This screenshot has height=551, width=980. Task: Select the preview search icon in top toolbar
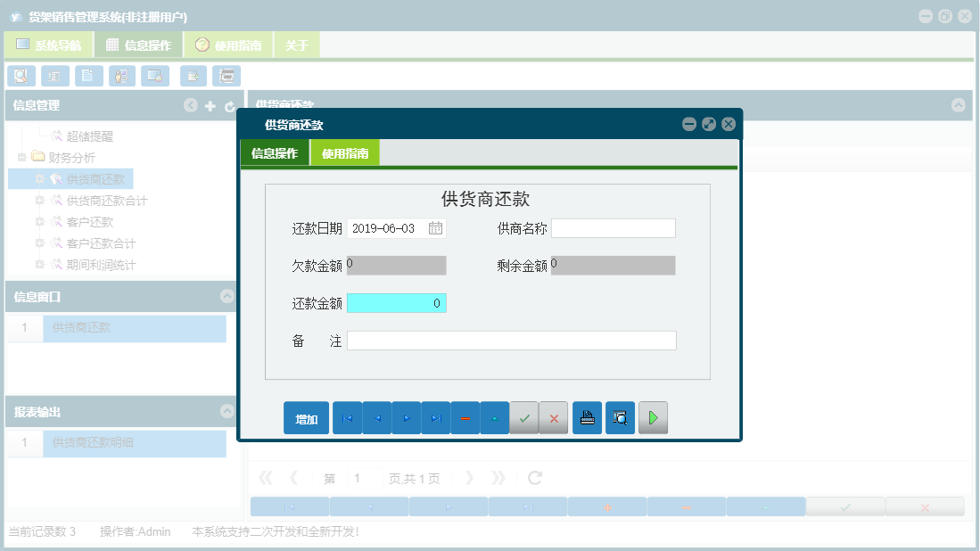[x=21, y=76]
